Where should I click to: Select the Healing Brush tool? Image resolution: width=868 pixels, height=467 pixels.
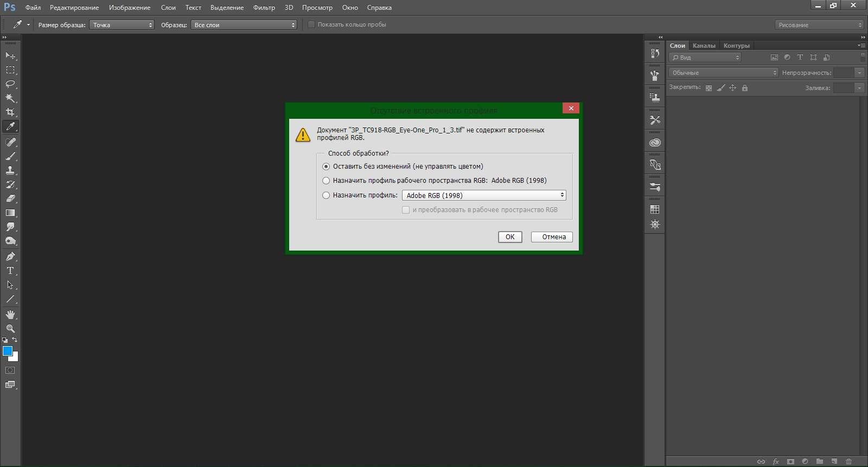(10, 142)
